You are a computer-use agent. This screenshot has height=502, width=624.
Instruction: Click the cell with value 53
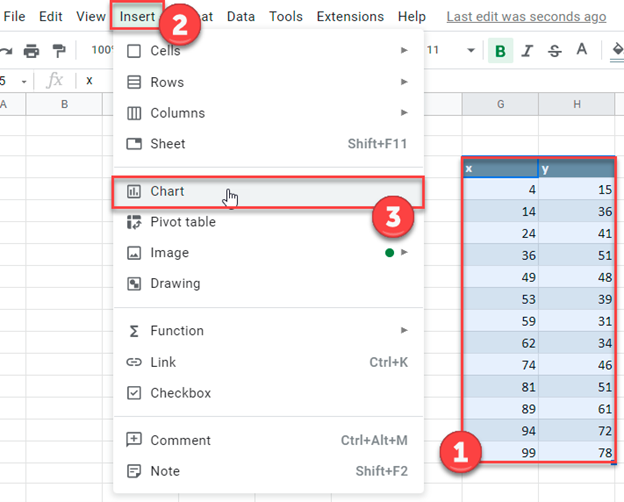click(500, 299)
